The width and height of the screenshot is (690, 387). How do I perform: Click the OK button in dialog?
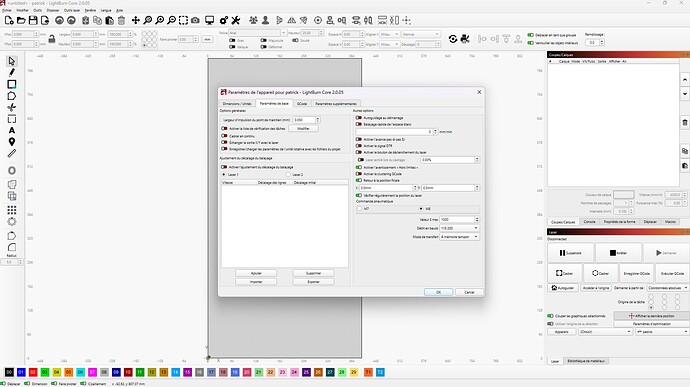(438, 292)
